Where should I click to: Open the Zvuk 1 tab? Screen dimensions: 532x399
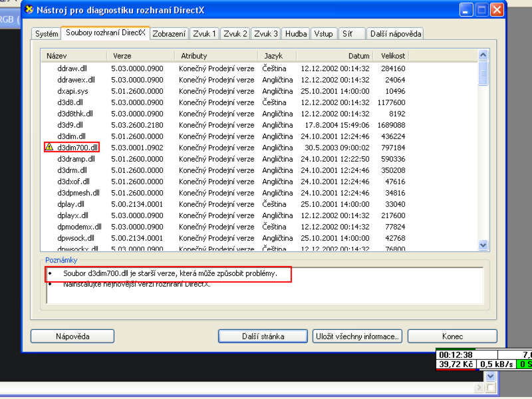point(204,34)
